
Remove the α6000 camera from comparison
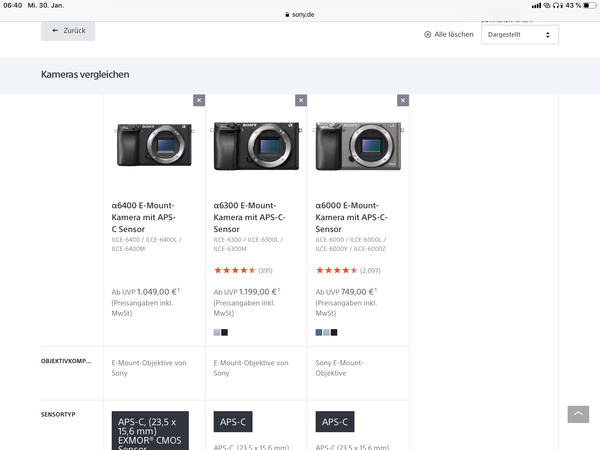click(403, 100)
